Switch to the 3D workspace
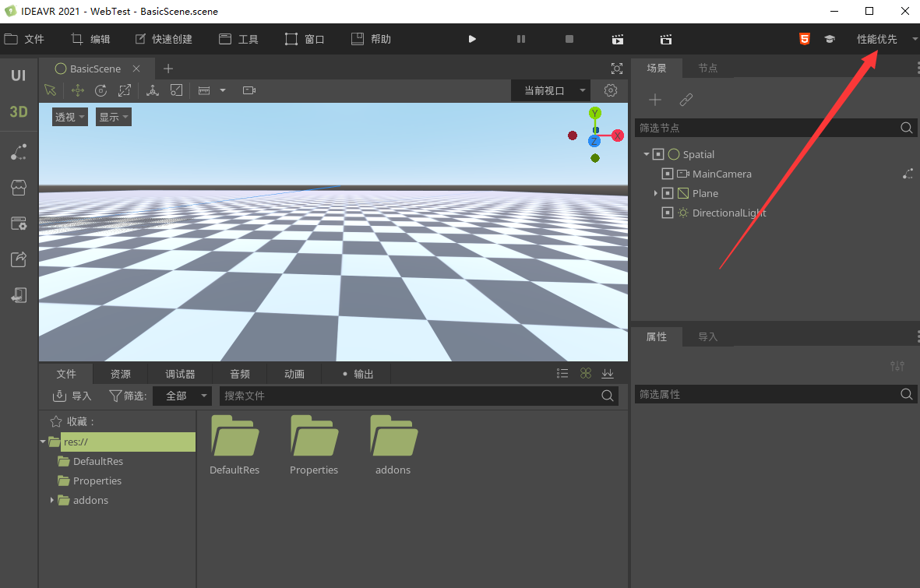The height and width of the screenshot is (588, 920). (18, 111)
